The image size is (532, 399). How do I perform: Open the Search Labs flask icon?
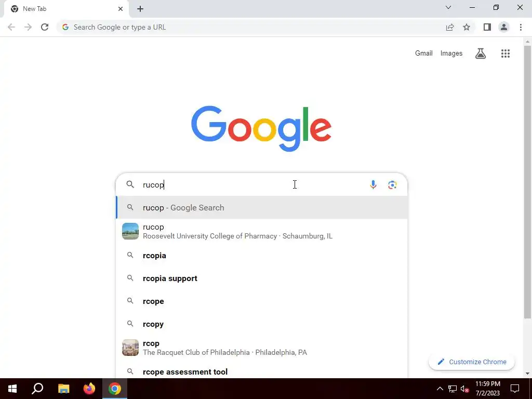tap(481, 54)
